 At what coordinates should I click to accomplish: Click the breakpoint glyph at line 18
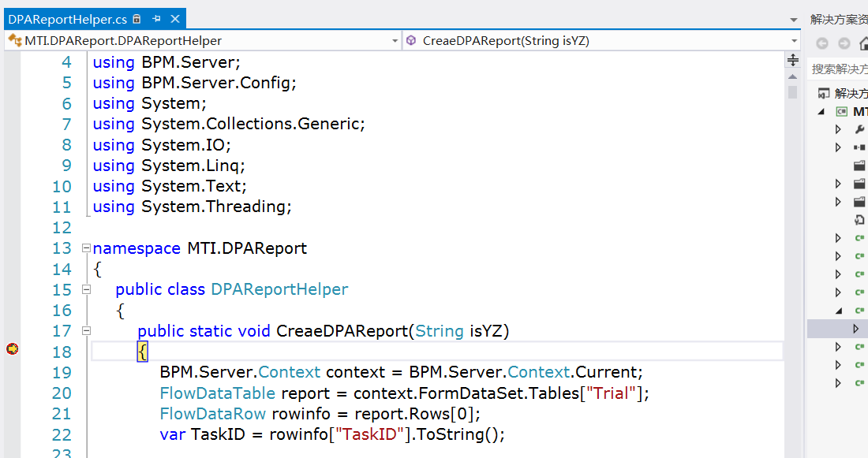pos(12,349)
